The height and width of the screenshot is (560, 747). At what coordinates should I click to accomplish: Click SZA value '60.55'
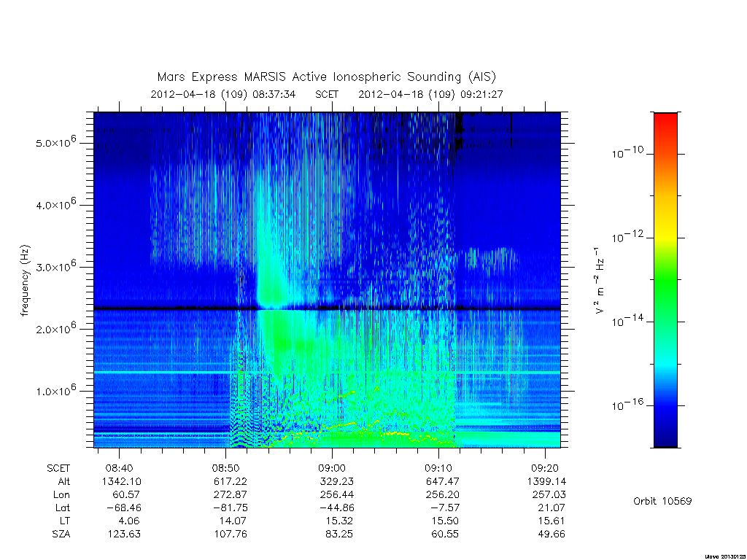445,534
